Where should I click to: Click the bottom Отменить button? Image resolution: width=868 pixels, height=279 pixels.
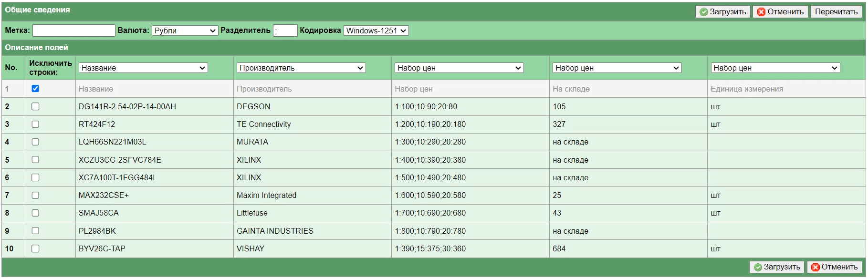click(x=835, y=267)
